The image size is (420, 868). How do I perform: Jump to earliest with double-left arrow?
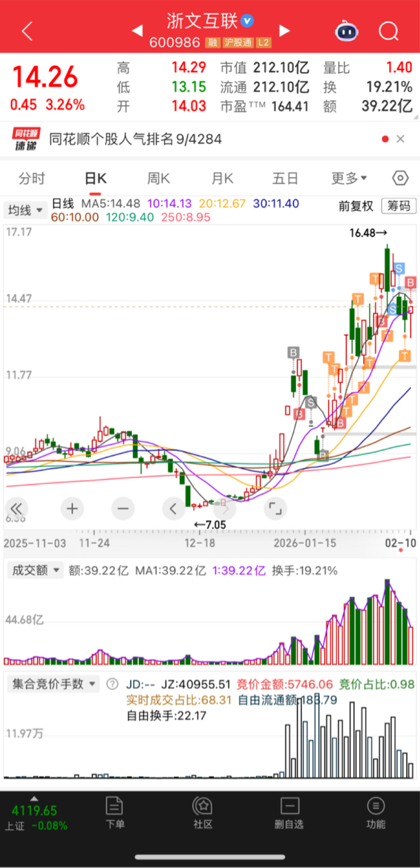16,509
